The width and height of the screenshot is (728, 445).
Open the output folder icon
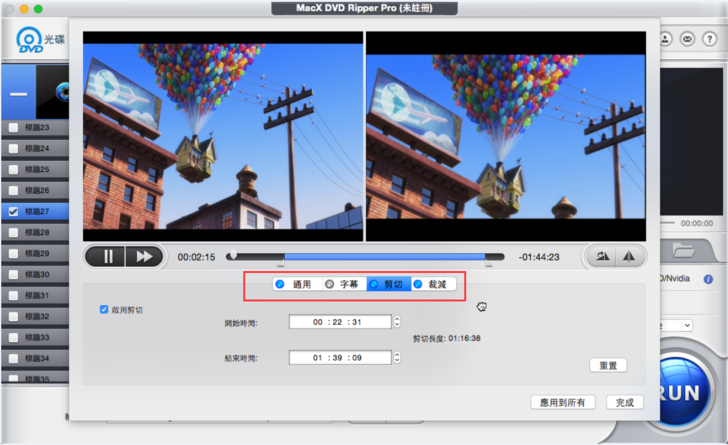pyautogui.click(x=683, y=251)
